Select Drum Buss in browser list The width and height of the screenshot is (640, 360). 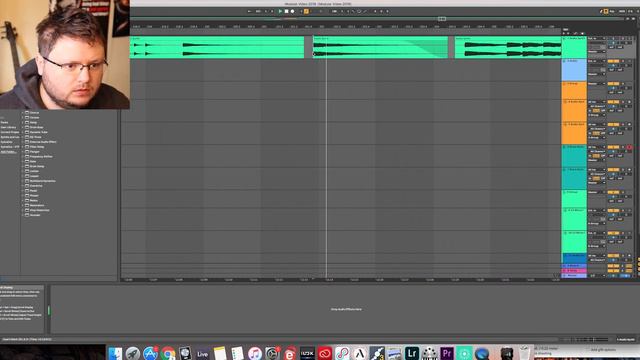[x=36, y=127]
